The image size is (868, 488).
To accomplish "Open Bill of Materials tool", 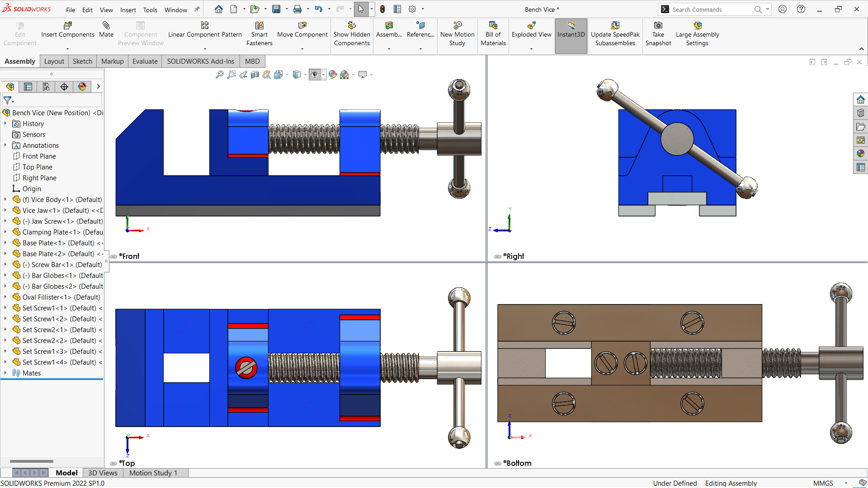I will pyautogui.click(x=493, y=26).
